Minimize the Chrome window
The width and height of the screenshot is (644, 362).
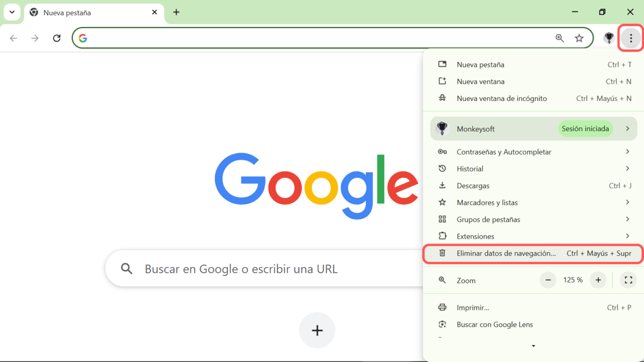[x=575, y=12]
